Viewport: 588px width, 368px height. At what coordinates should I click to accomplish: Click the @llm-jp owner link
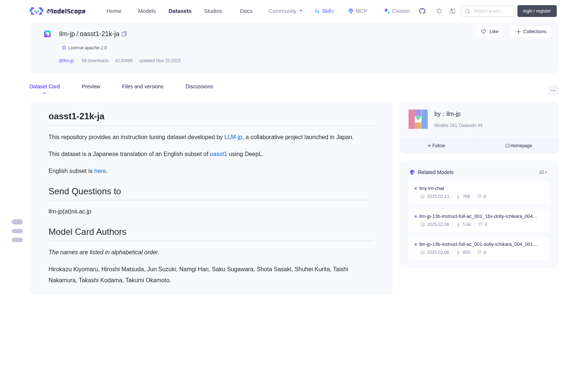pos(66,61)
